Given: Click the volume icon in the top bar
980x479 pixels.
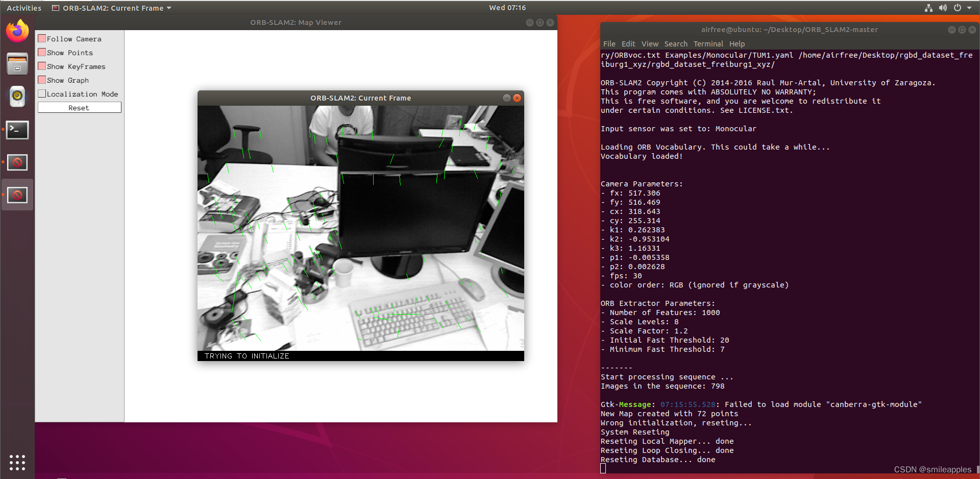Looking at the screenshot, I should coord(943,8).
